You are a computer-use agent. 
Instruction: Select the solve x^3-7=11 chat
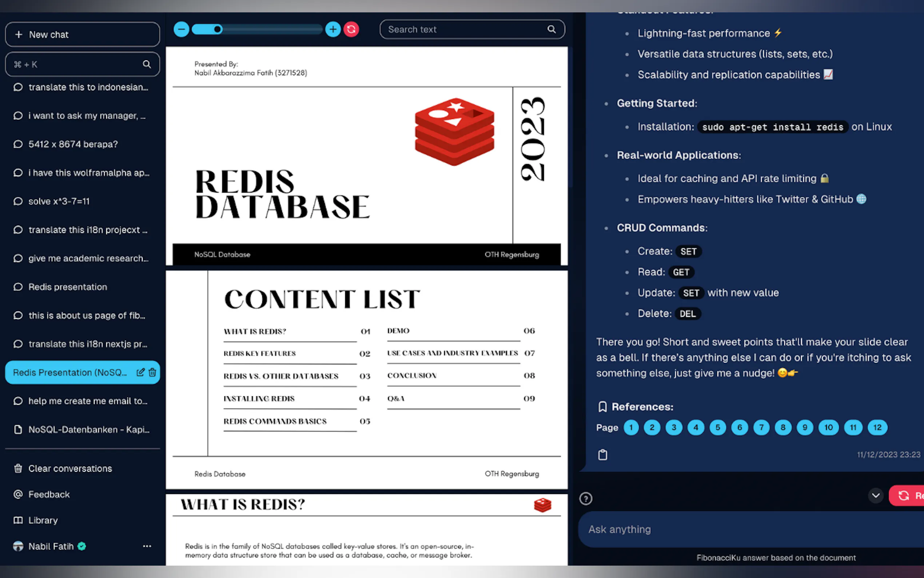click(x=59, y=201)
